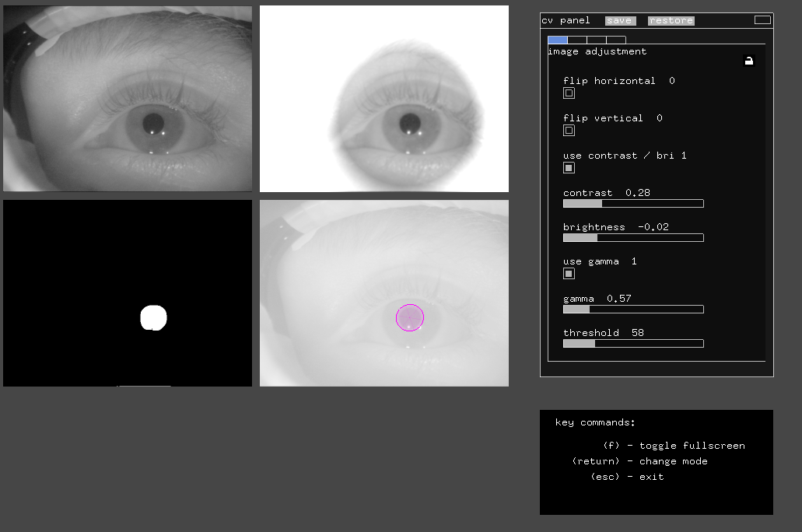Enable flip vertical

point(569,130)
